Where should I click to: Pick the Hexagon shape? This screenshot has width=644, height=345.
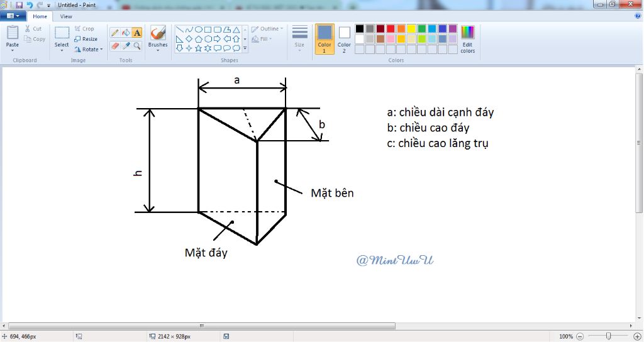tap(208, 39)
